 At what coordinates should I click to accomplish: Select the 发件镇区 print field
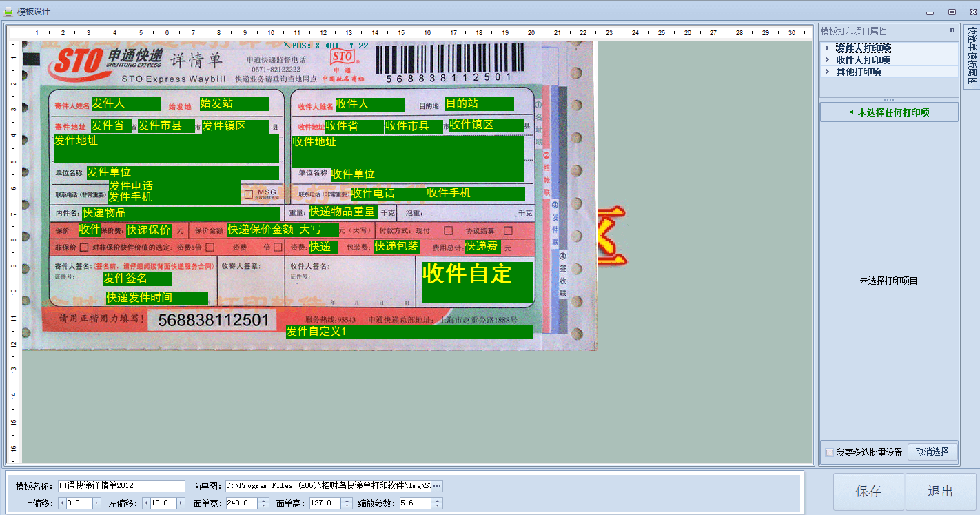[235, 126]
